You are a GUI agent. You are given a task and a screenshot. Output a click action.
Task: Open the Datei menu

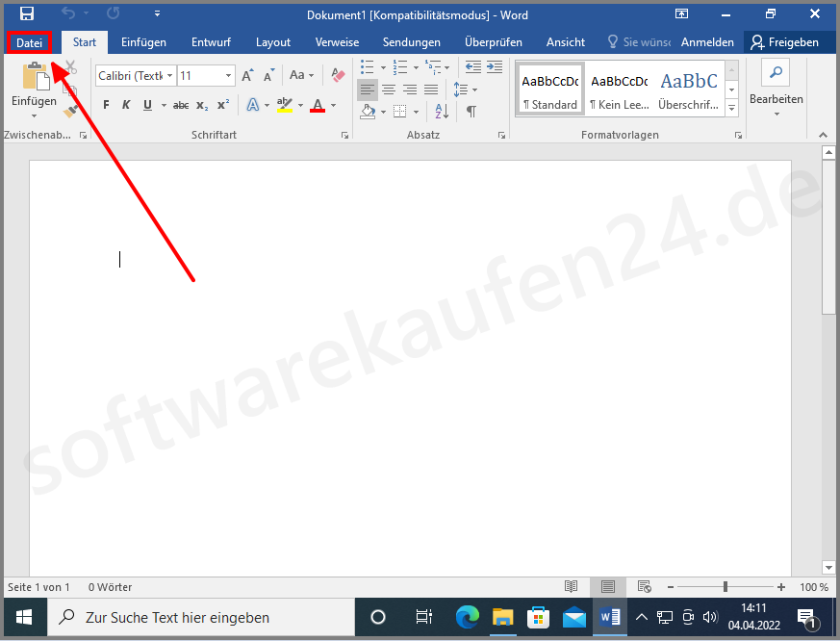coord(29,41)
